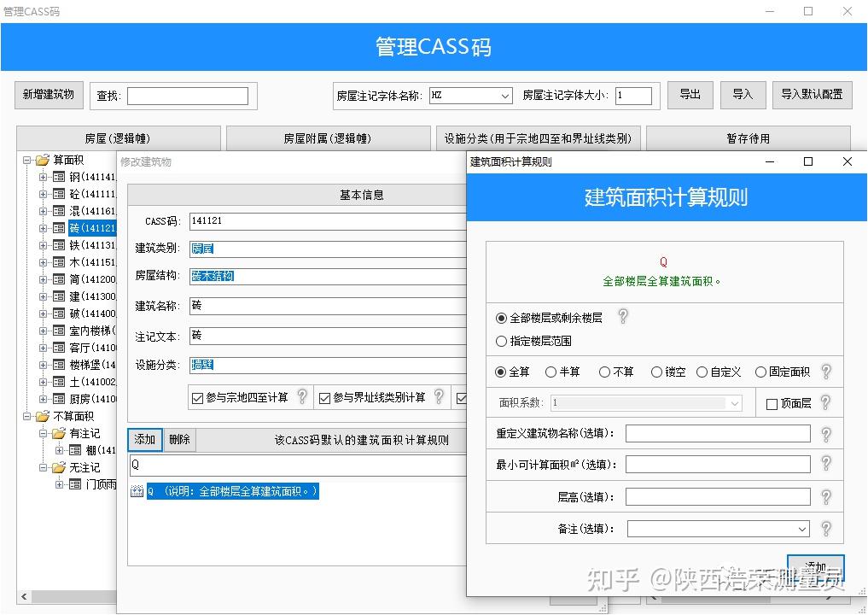868x615 pixels.
Task: Click help icon for 备注 field
Action: (826, 529)
